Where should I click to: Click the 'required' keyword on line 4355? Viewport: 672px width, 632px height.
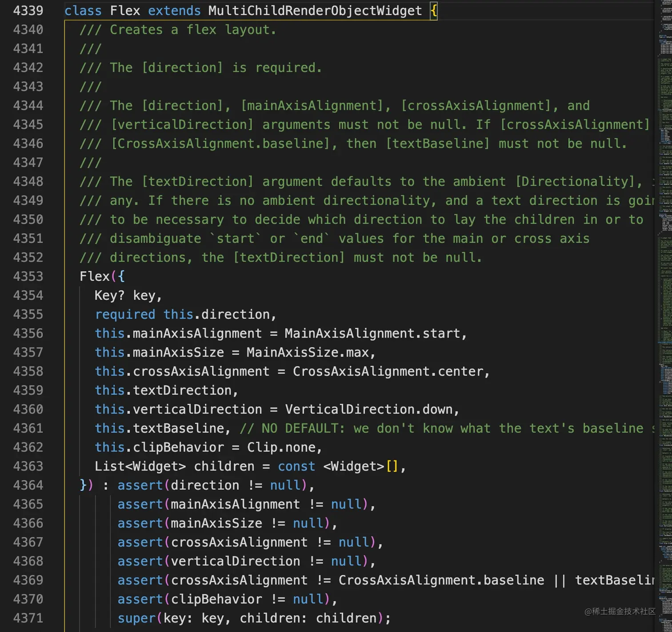(x=125, y=314)
